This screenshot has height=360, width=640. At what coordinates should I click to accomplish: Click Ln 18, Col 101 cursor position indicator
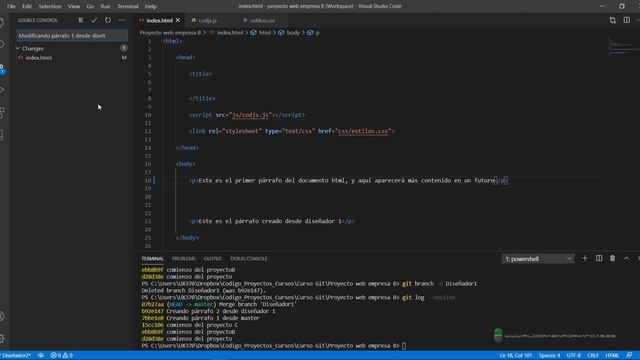point(516,356)
